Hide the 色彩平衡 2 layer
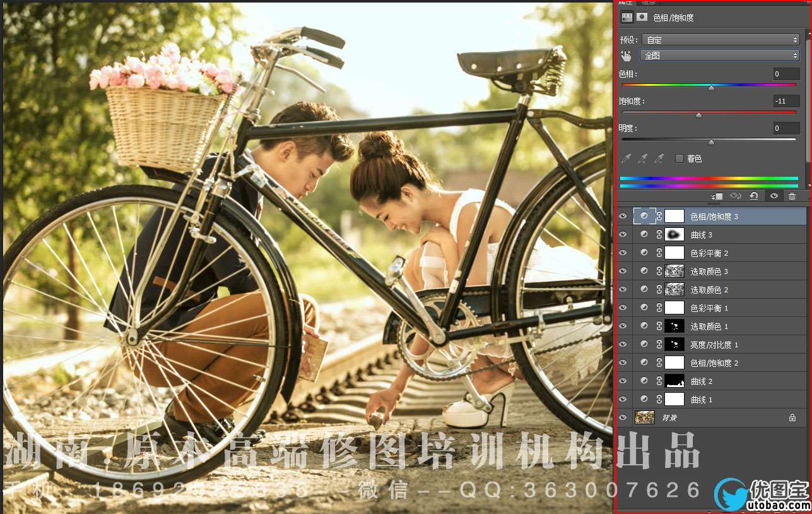 click(623, 253)
